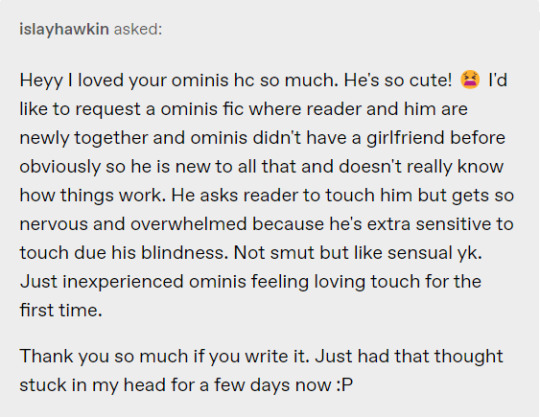Click the weary face emoji
Image resolution: width=540 pixels, height=417 pixels.
(470, 80)
